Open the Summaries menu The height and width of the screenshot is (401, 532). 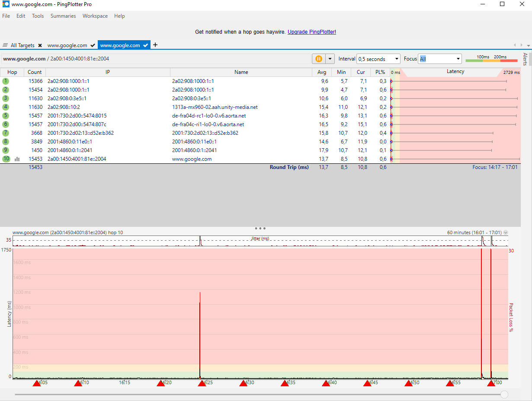click(63, 16)
